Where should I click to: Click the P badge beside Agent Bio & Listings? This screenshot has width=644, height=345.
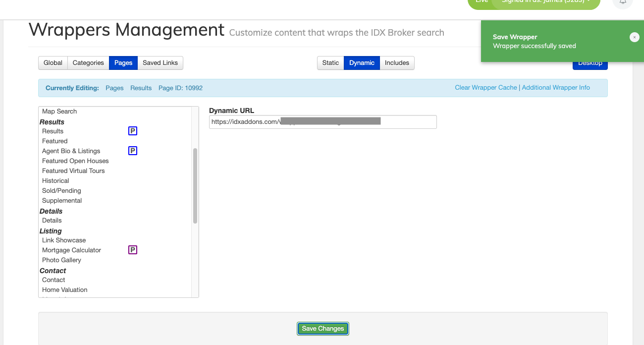pos(133,151)
